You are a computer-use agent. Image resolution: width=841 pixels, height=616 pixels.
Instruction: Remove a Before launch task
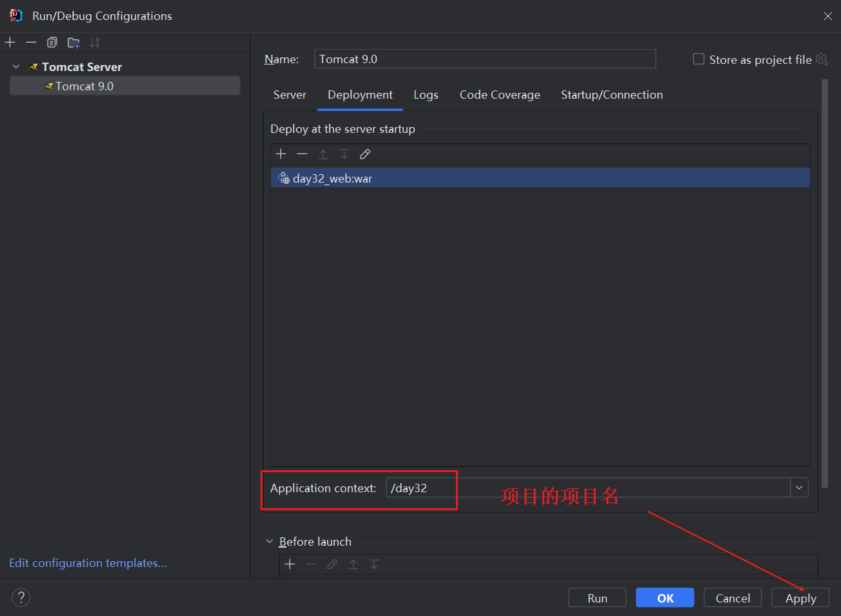coord(311,564)
